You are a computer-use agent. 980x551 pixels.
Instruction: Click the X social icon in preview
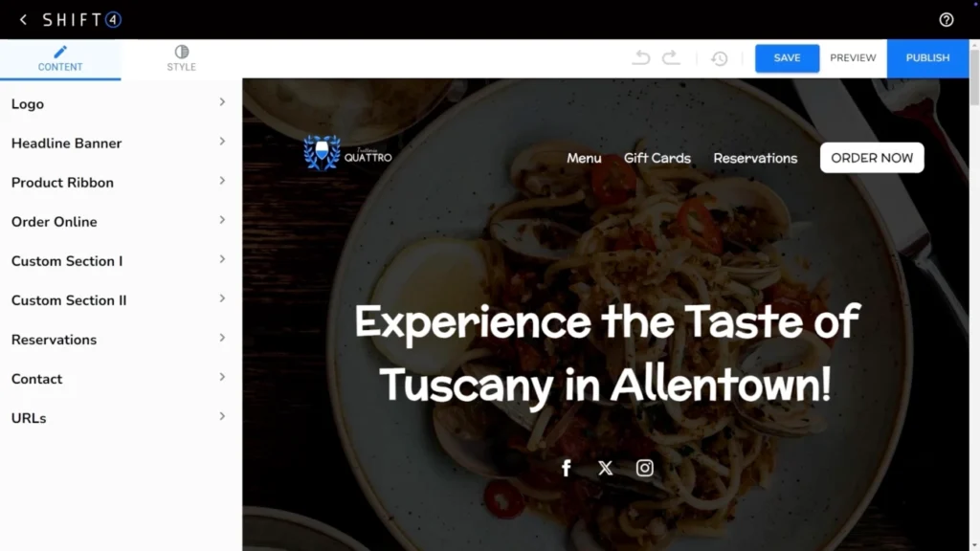[x=605, y=468]
